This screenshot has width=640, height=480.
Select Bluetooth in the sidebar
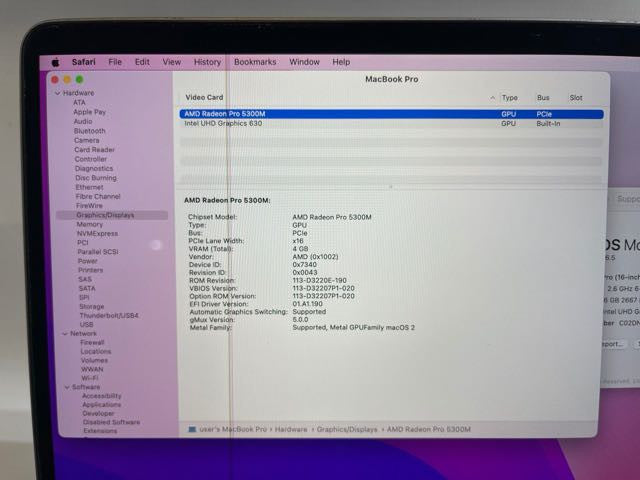click(x=90, y=131)
